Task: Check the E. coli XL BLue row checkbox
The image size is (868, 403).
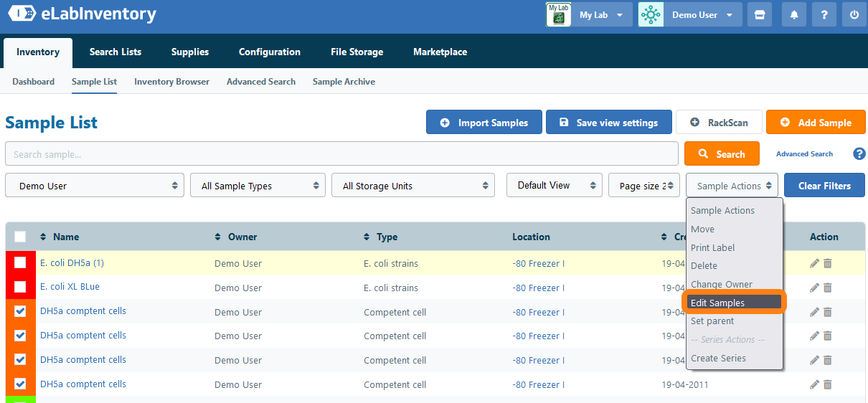Action: click(x=20, y=288)
